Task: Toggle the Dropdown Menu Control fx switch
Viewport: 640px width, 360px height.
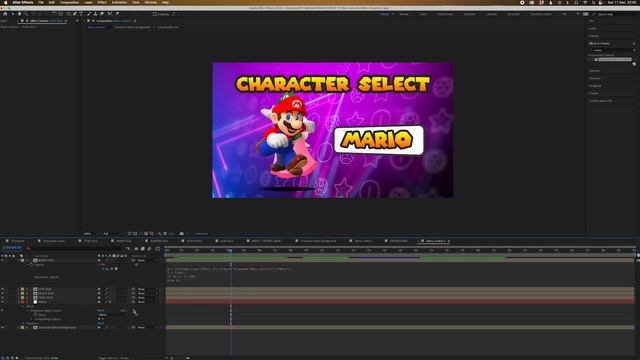Action: pos(2,311)
